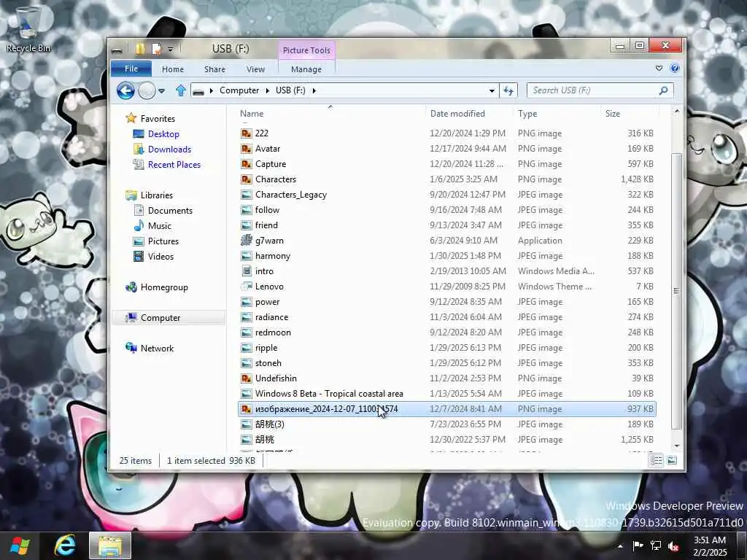Open the Manage ribbon tab
The width and height of the screenshot is (747, 560).
click(x=306, y=69)
